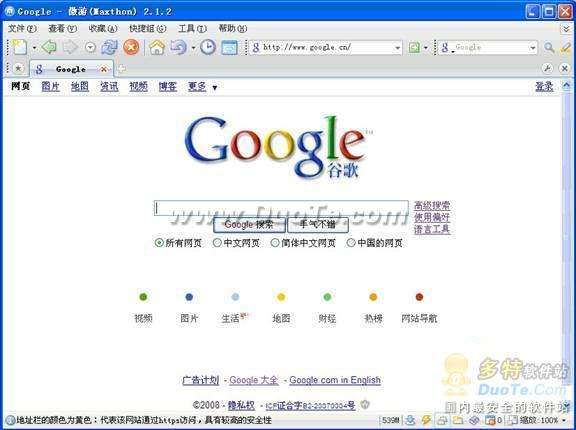Open the address bar URL dropdown

pos(397,48)
